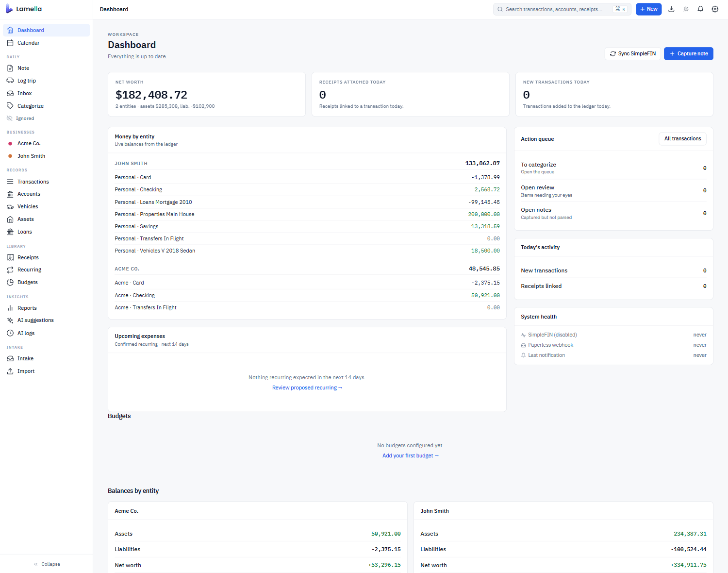Click the Intake tray icon
This screenshot has height=573, width=728.
click(10, 358)
